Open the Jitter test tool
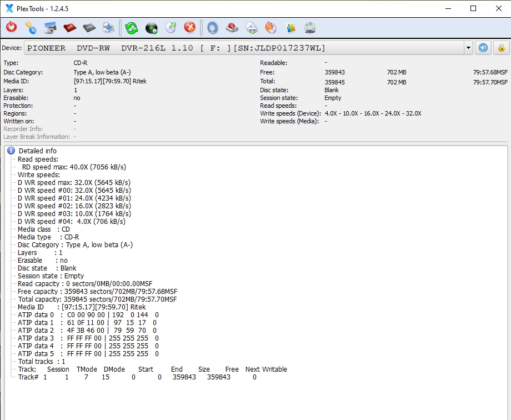Image resolution: width=511 pixels, height=420 pixels. click(310, 27)
